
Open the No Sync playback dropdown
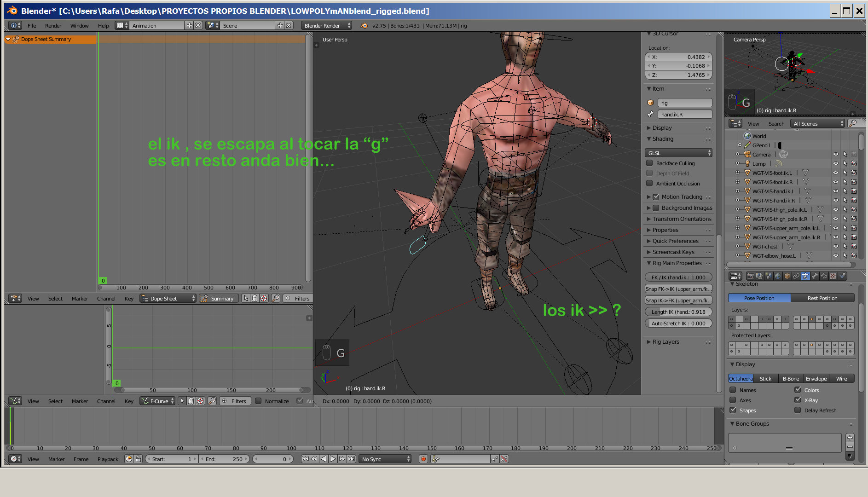coord(385,459)
